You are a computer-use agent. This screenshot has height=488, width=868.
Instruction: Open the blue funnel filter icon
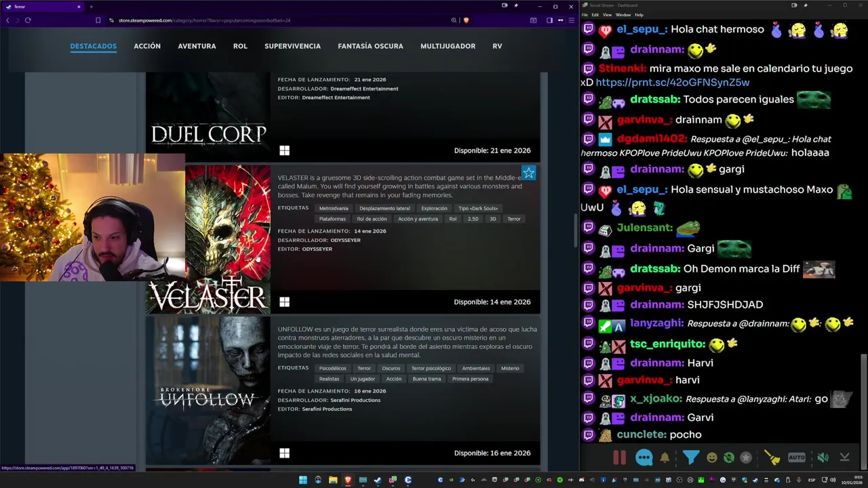pos(690,457)
